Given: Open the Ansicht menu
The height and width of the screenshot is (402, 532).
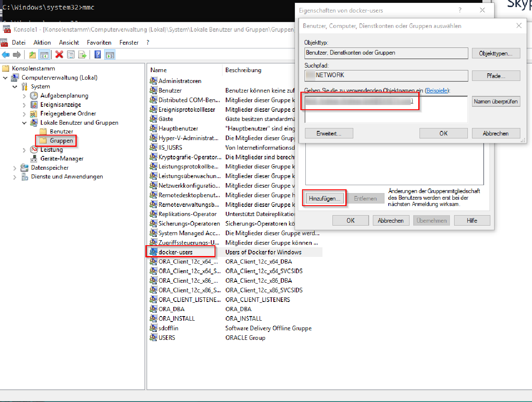Looking at the screenshot, I should tap(69, 43).
